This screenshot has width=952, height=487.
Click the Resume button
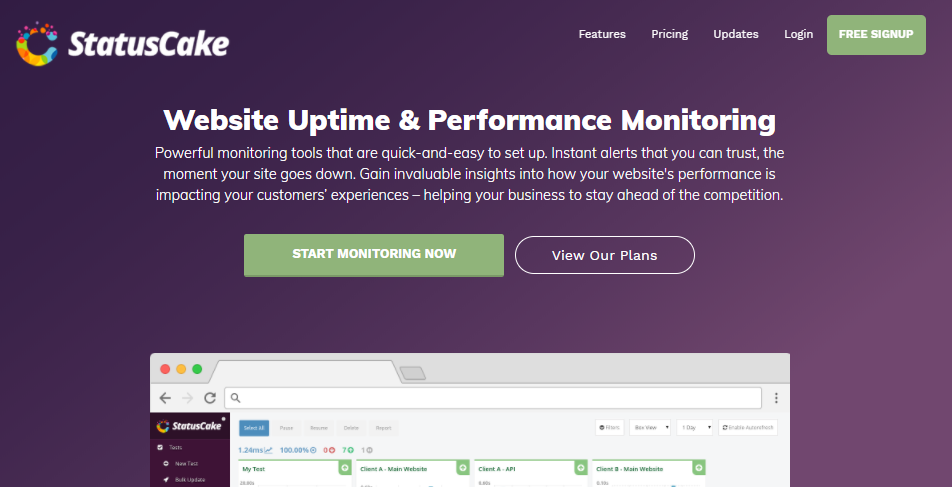pyautogui.click(x=319, y=428)
